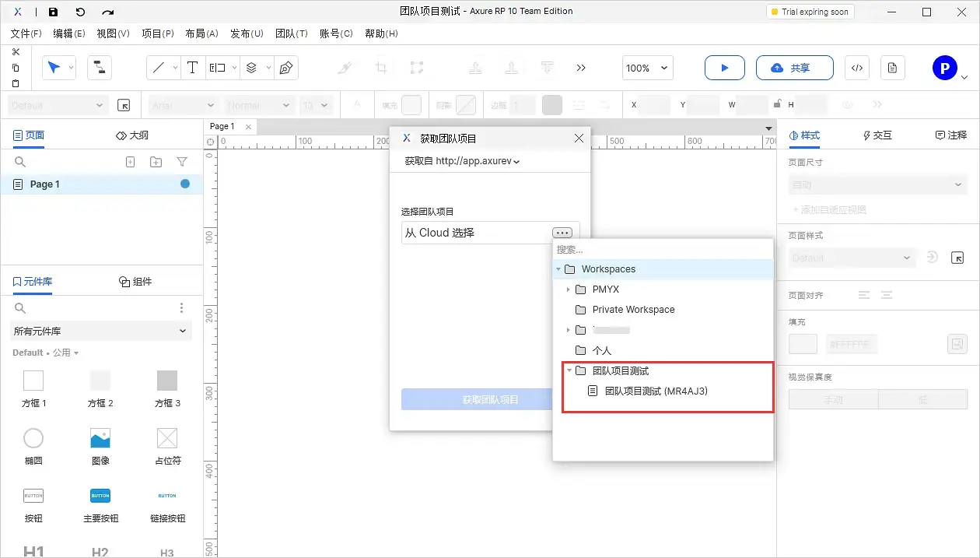The image size is (980, 558).
Task: Click the 获取团队项目 button
Action: point(478,398)
